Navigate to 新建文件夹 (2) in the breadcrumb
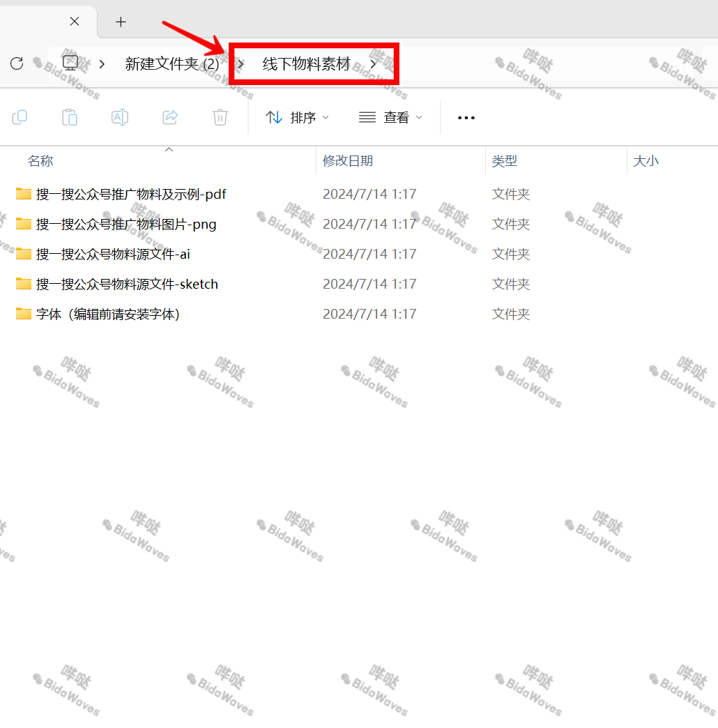This screenshot has height=728, width=718. [x=171, y=63]
